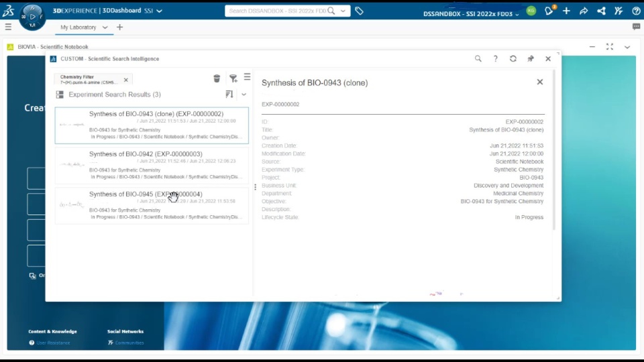Open thumbnail of BIO-0945 reaction
This screenshot has height=362, width=644.
point(72,204)
